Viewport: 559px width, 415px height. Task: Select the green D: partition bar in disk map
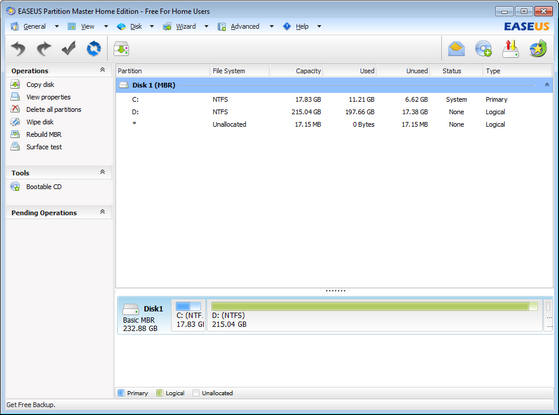click(x=374, y=316)
